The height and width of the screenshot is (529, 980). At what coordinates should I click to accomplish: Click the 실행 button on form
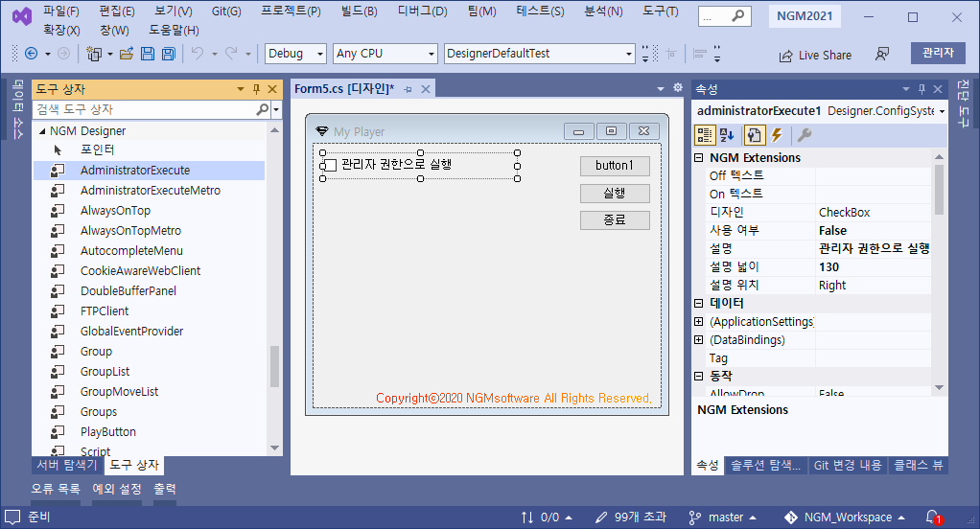click(x=615, y=193)
